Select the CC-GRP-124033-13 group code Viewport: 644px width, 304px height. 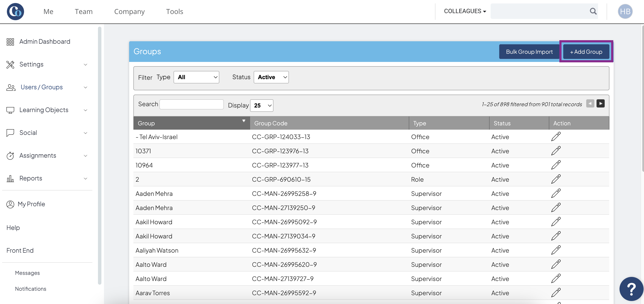281,137
